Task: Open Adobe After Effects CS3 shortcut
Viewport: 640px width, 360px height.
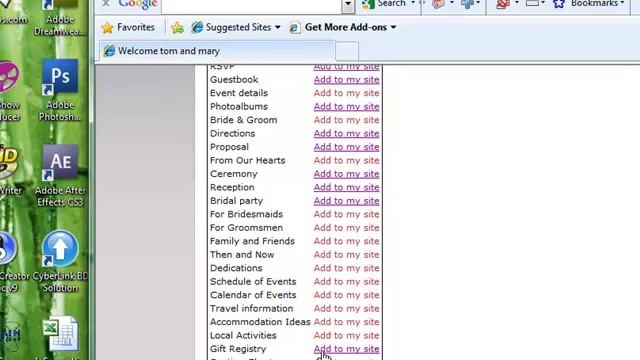Action: pos(60,176)
